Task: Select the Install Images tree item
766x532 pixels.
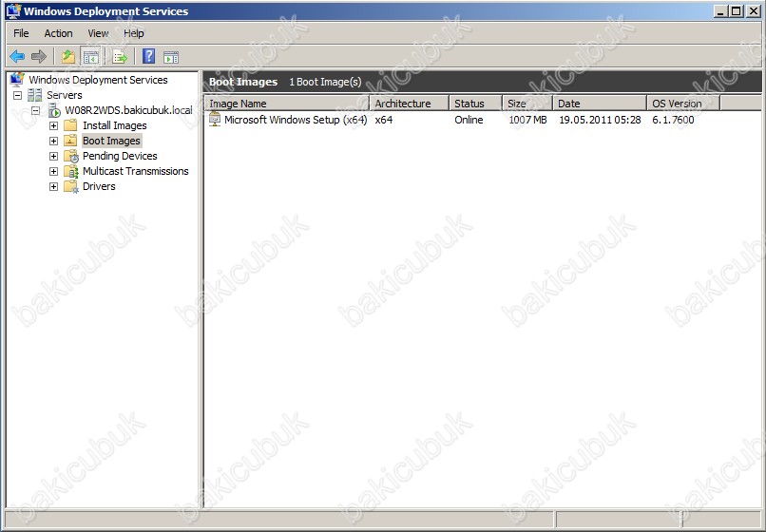Action: (115, 125)
